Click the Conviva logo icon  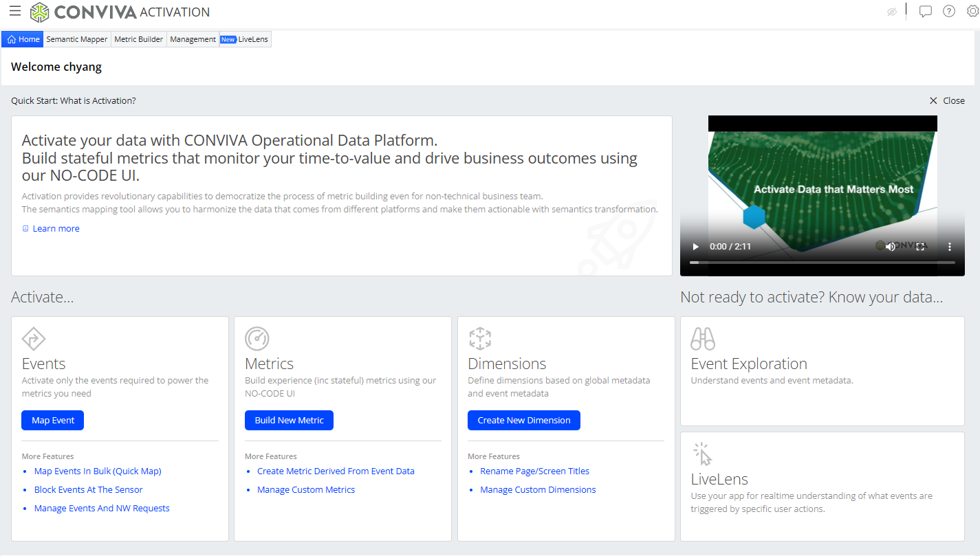point(40,12)
